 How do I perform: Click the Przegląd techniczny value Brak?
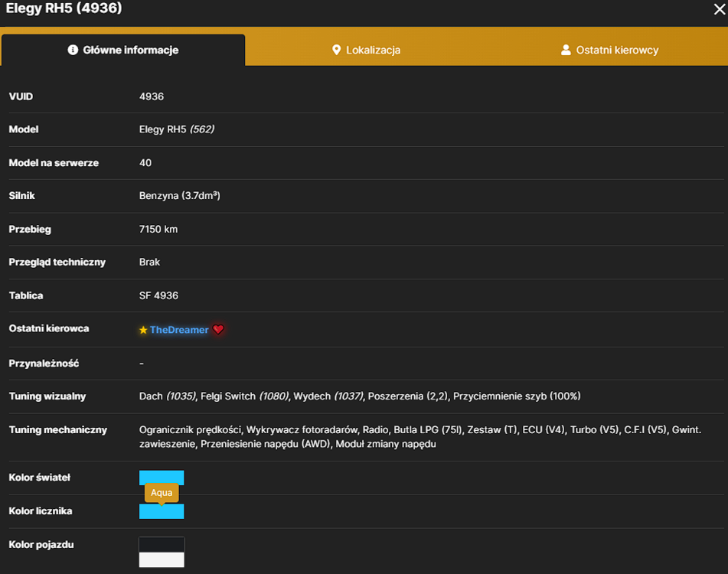coord(149,263)
